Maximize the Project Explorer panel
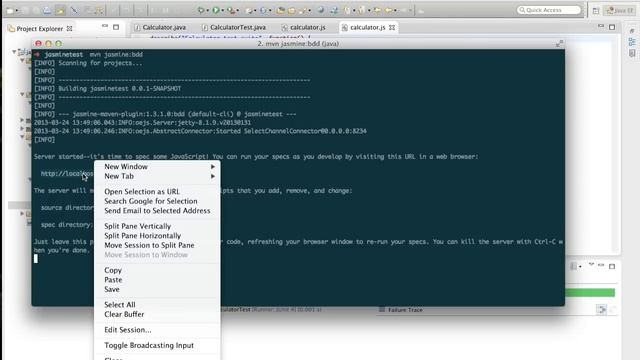The height and width of the screenshot is (360, 640). [116, 27]
